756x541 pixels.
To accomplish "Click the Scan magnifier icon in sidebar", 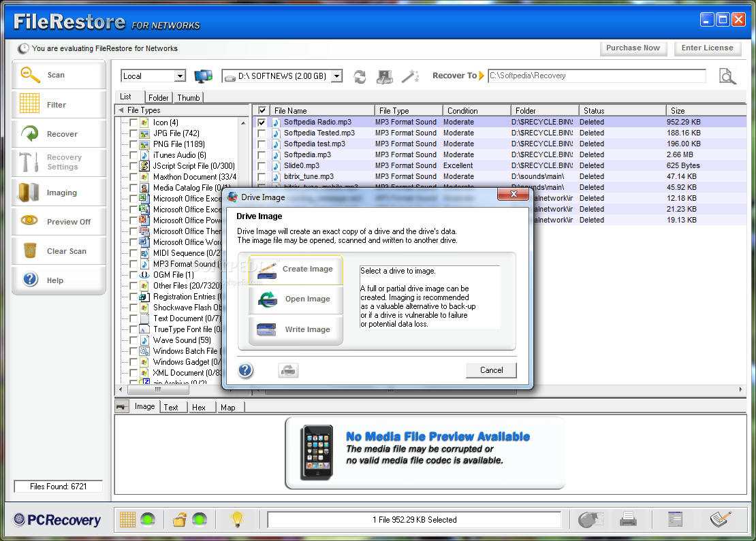I will click(30, 75).
